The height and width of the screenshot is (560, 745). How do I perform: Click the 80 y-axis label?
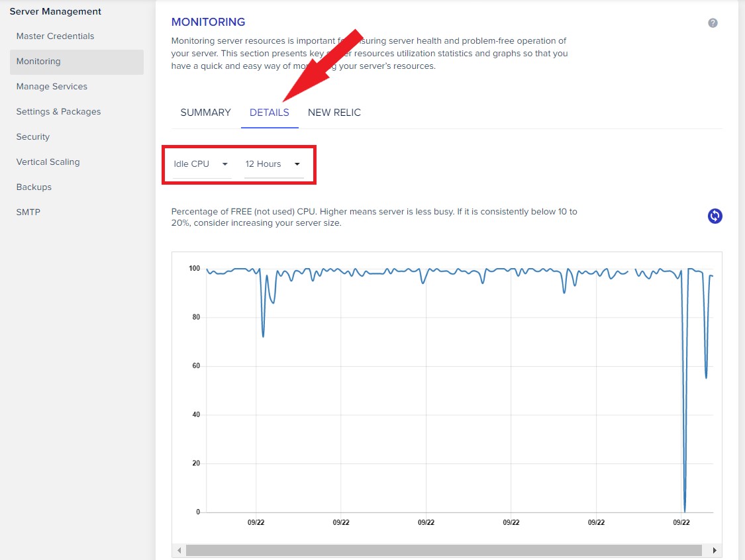point(196,317)
